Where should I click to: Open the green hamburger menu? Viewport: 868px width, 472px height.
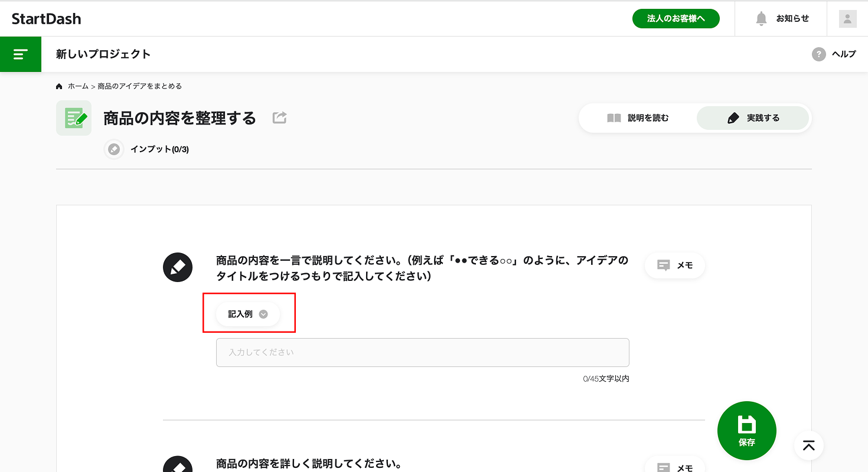pos(21,54)
